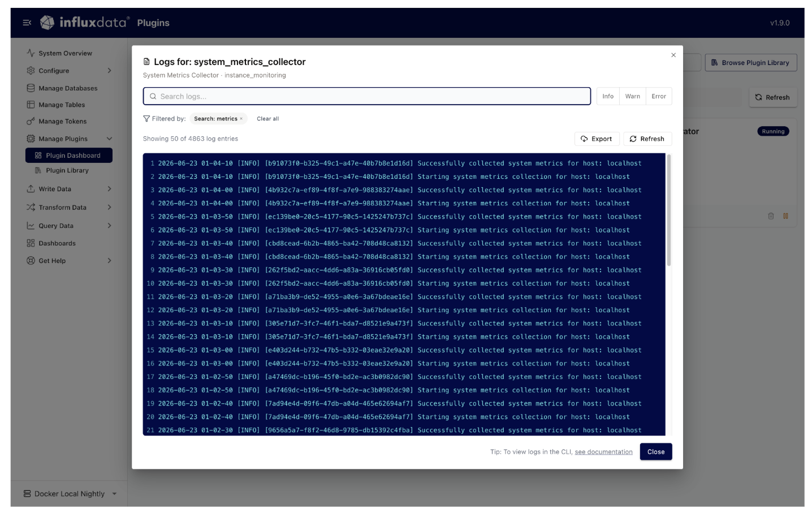Viewport: 812px width, 517px height.
Task: Open Docker Local Nightly server dropdown
Action: [70, 494]
